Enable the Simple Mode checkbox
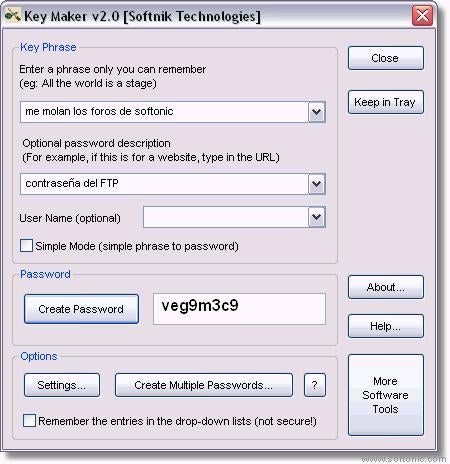 pyautogui.click(x=26, y=245)
